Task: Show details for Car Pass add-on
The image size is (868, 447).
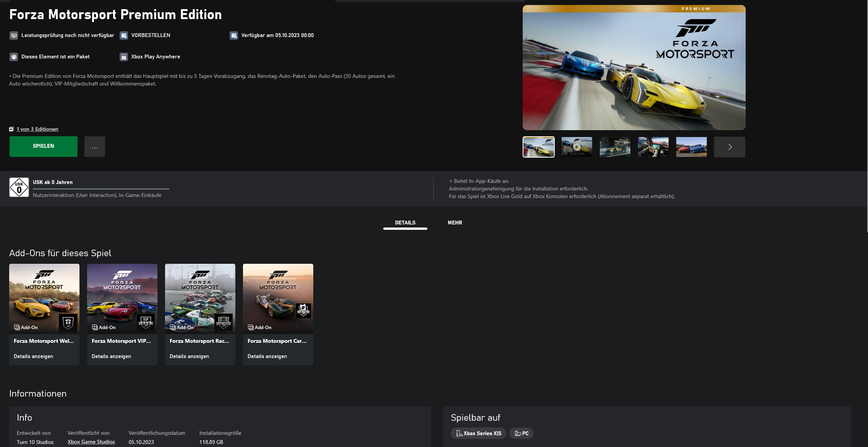Action: pos(267,356)
